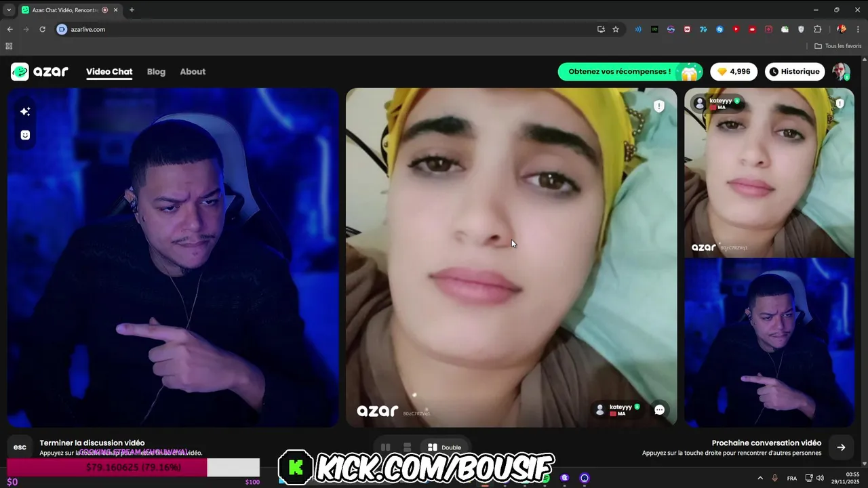Viewport: 868px width, 488px height.
Task: Open the About menu item
Action: [x=193, y=72]
